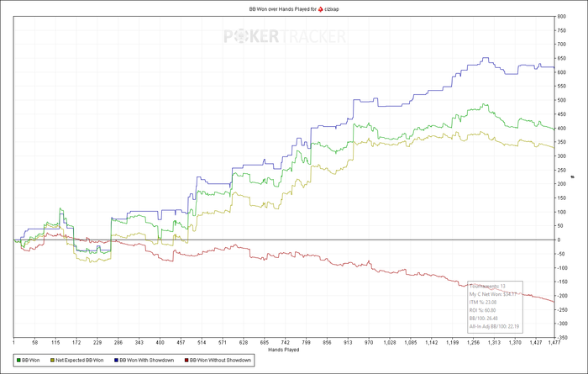
Task: Click the PokerStars site icon in chart title
Action: click(320, 9)
